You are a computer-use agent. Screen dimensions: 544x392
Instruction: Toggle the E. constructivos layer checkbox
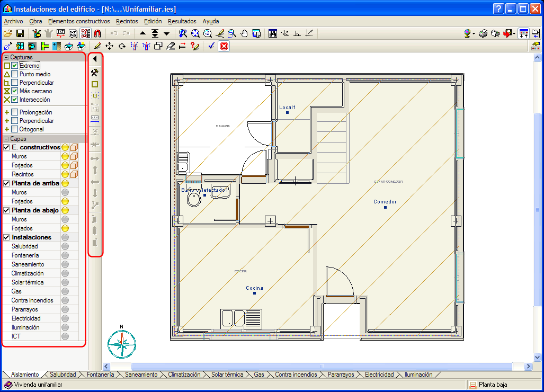6,147
